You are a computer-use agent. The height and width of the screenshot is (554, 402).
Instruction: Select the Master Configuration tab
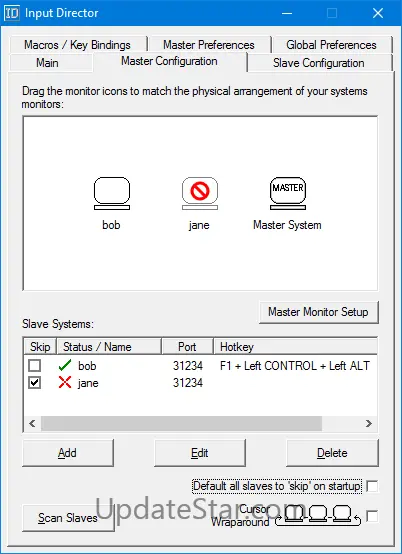(169, 61)
